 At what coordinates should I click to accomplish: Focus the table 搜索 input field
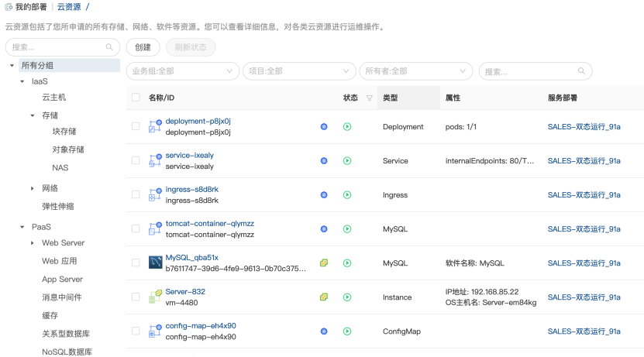(x=536, y=71)
